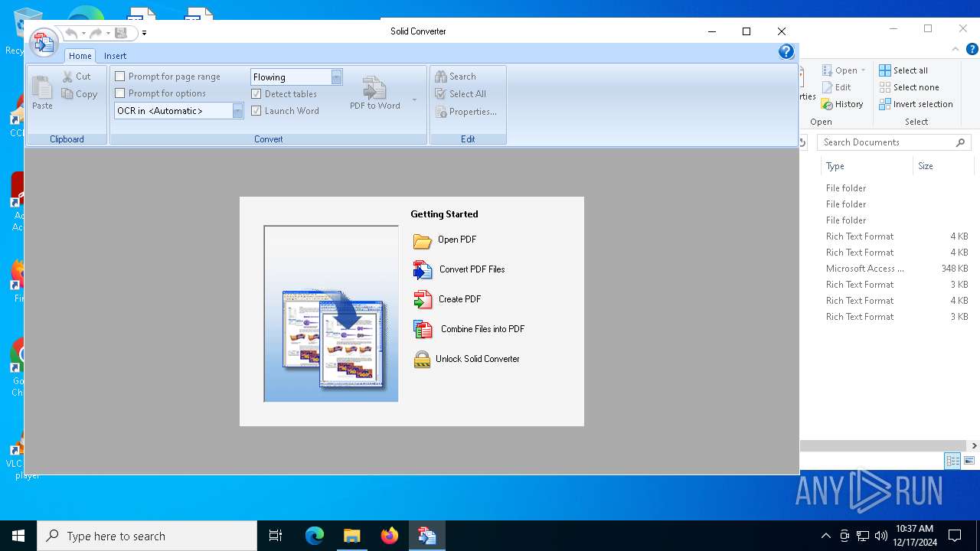Viewport: 980px width, 551px height.
Task: Switch to the Insert ribbon tab
Action: point(116,56)
